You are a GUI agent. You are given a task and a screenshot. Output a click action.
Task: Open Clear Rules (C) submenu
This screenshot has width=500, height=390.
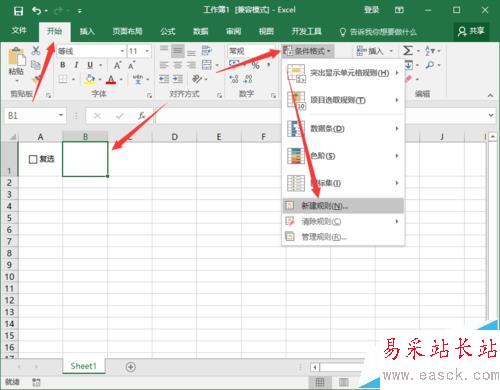coord(343,221)
